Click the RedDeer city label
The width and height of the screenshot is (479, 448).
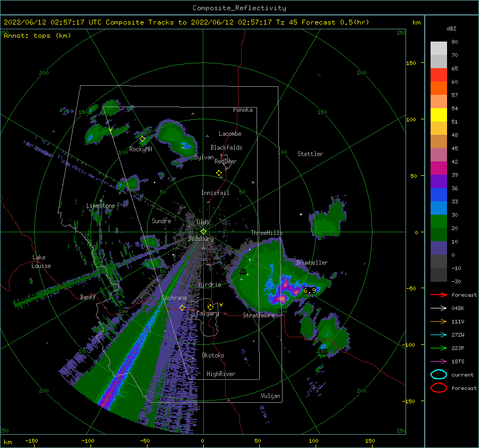pyautogui.click(x=226, y=161)
